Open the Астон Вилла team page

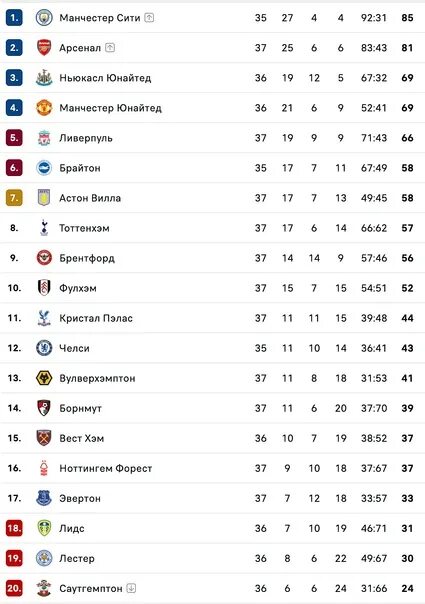click(x=90, y=198)
